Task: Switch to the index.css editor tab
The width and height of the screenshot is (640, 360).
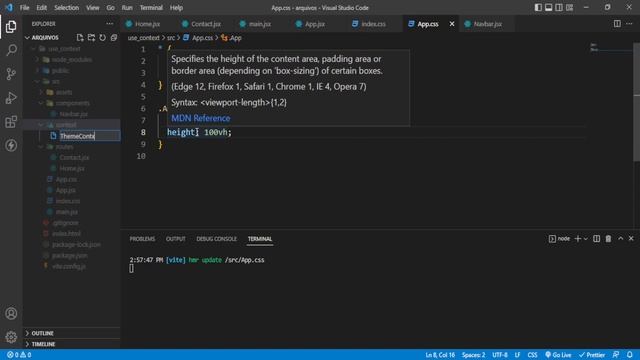Action: pos(373,24)
